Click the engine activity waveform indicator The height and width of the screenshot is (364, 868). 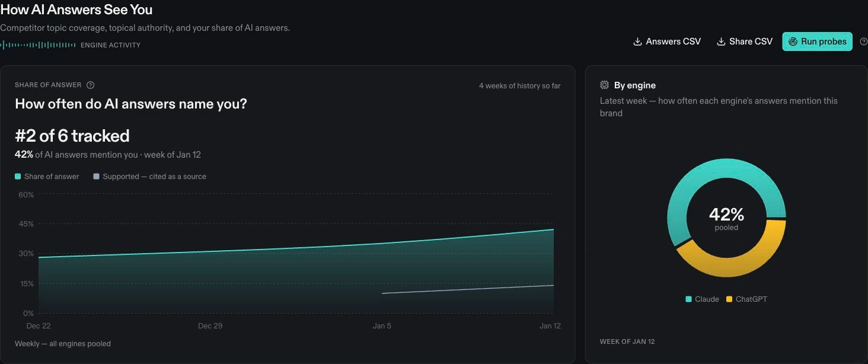pyautogui.click(x=38, y=45)
